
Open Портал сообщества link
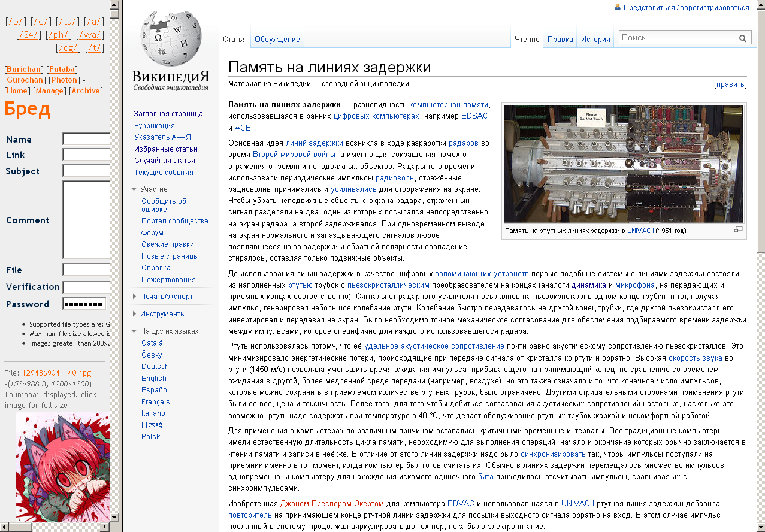click(175, 221)
